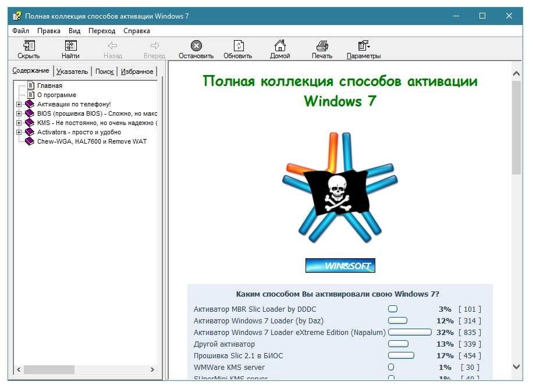Open the Вид menu

[x=74, y=31]
